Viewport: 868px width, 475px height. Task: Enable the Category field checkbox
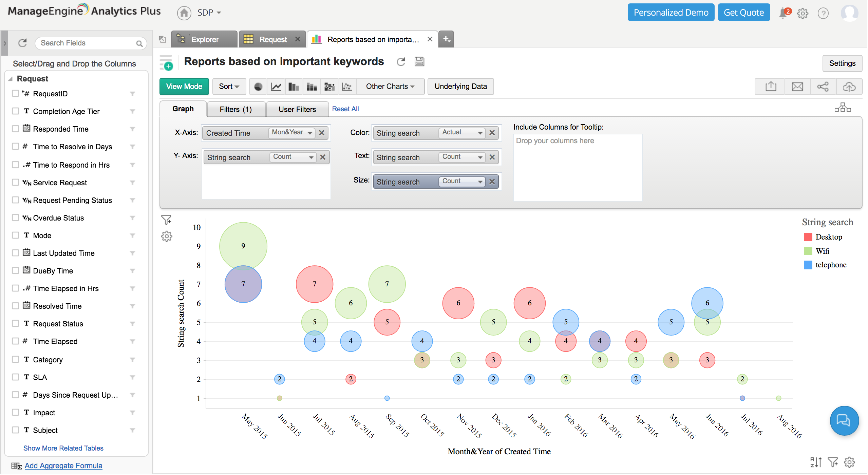(x=15, y=360)
